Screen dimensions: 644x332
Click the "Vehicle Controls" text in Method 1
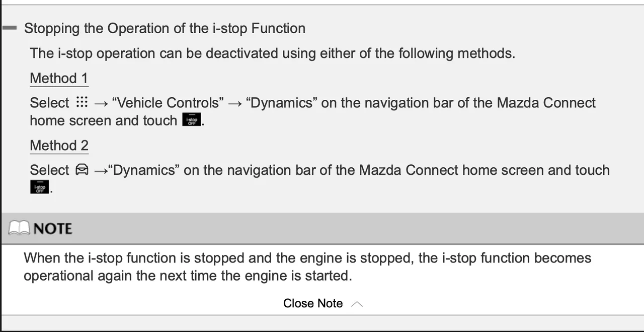point(168,103)
